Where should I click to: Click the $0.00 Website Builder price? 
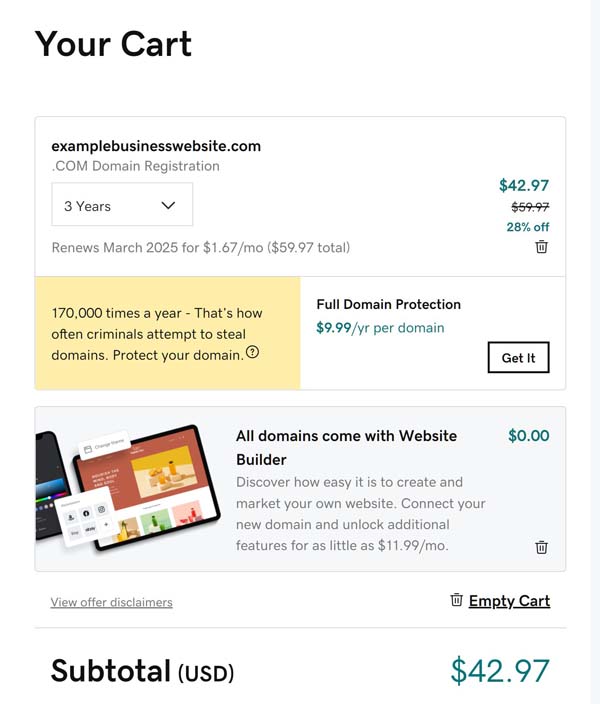click(x=529, y=436)
